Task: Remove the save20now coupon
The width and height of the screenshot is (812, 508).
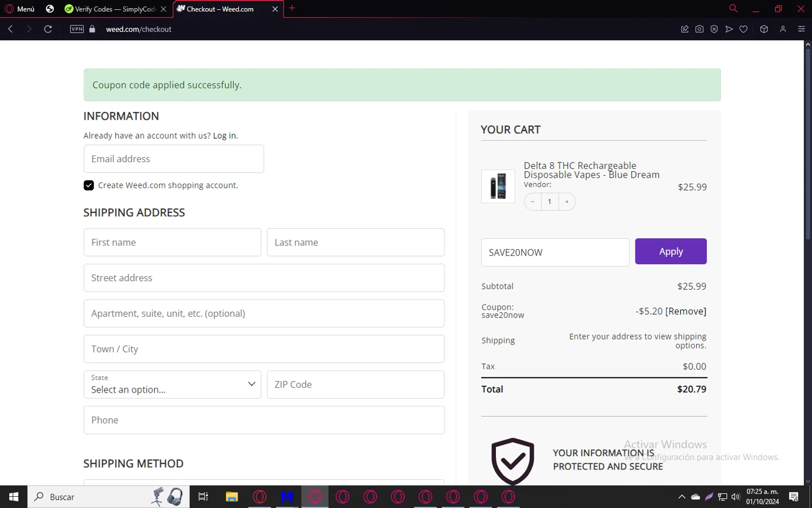Action: pyautogui.click(x=686, y=311)
